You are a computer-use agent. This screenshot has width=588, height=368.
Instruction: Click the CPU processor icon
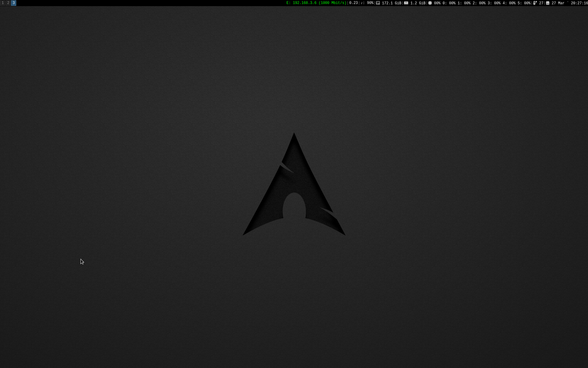[x=430, y=3]
